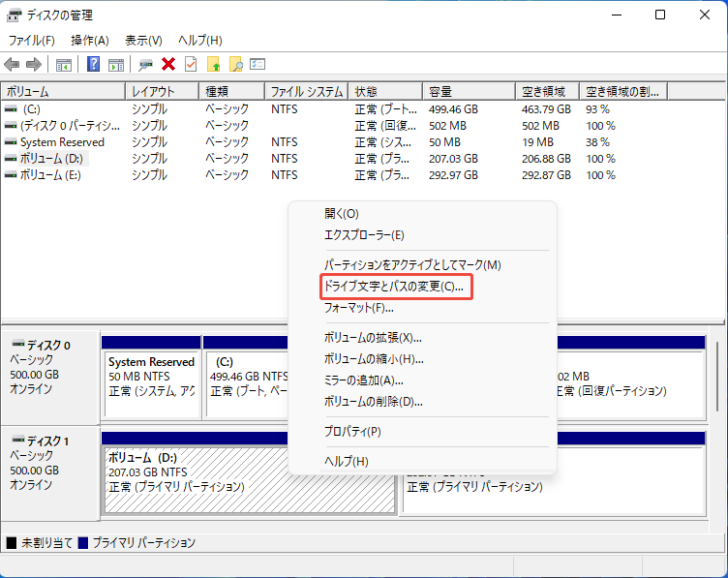Click the Disk Management title bar icon
This screenshot has height=578, width=728.
click(x=14, y=15)
